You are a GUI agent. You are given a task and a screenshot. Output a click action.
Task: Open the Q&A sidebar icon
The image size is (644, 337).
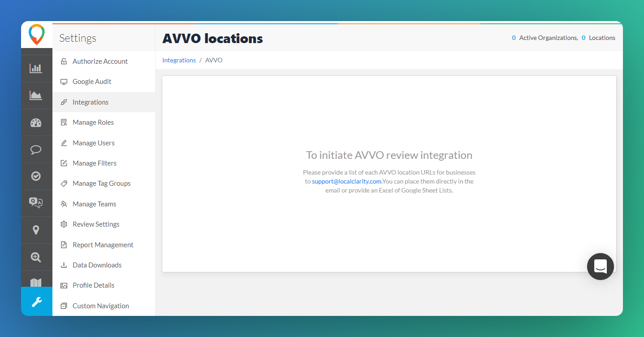click(x=36, y=203)
